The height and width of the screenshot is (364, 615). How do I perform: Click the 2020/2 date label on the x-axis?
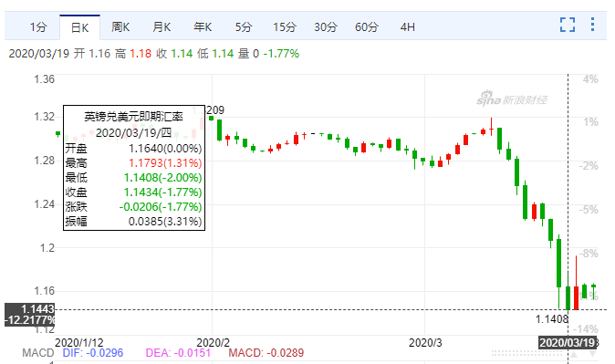click(213, 343)
